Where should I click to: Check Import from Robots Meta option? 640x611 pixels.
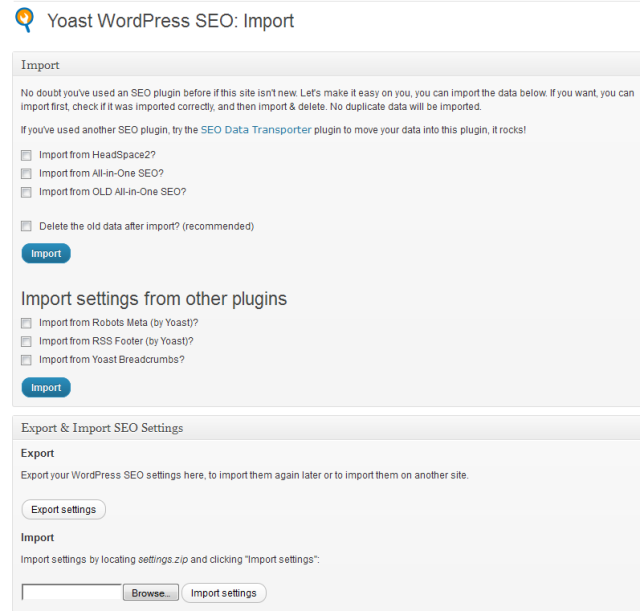(26, 323)
